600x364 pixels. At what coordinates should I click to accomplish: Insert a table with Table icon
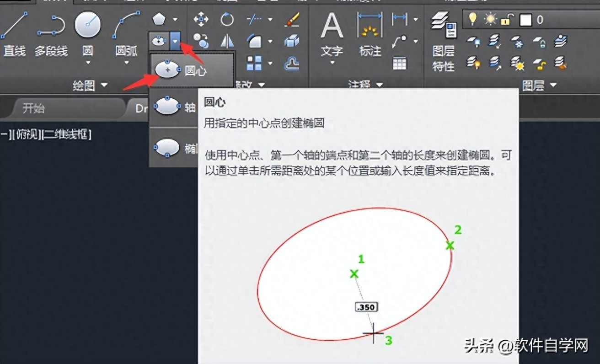pos(399,63)
